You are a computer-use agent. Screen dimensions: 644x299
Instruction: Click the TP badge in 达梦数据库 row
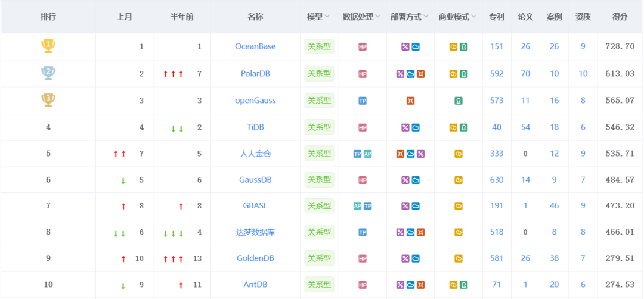[x=363, y=232]
